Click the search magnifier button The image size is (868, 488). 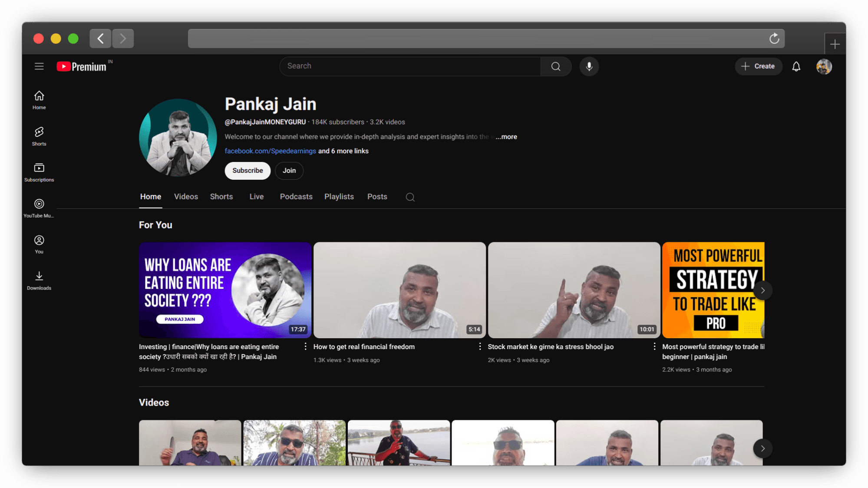pyautogui.click(x=556, y=66)
